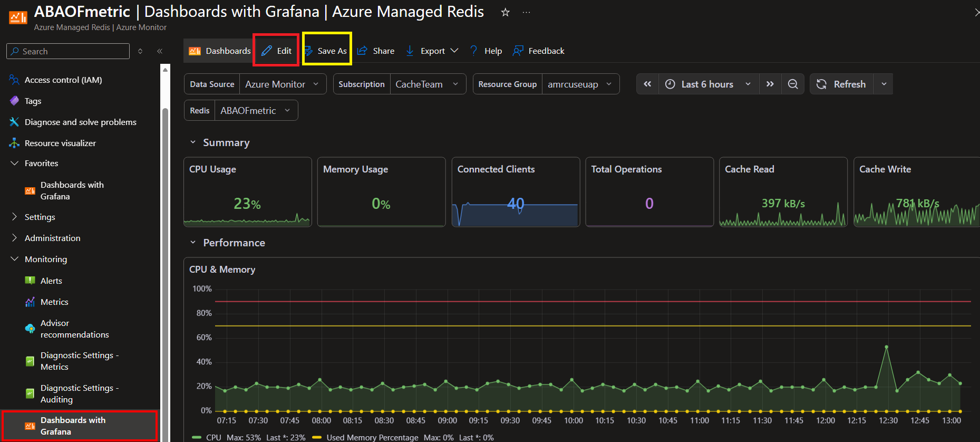This screenshot has width=980, height=442.
Task: Click the Save As button
Action: point(326,51)
